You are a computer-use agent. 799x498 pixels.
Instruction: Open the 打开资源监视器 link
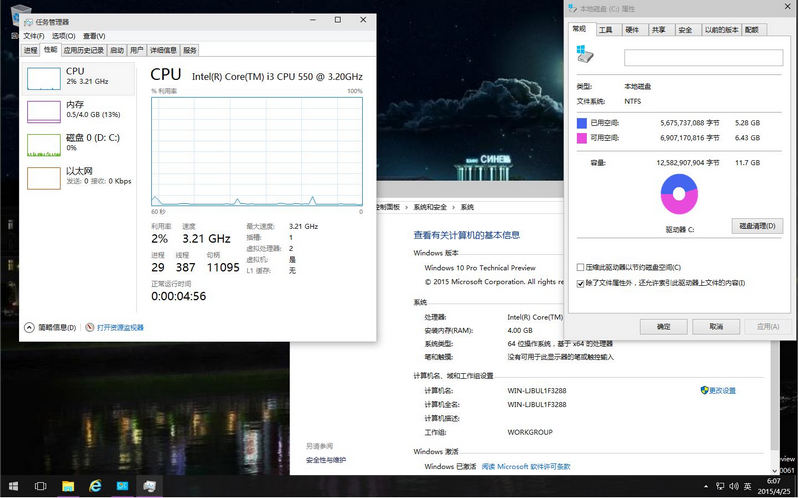[x=120, y=327]
